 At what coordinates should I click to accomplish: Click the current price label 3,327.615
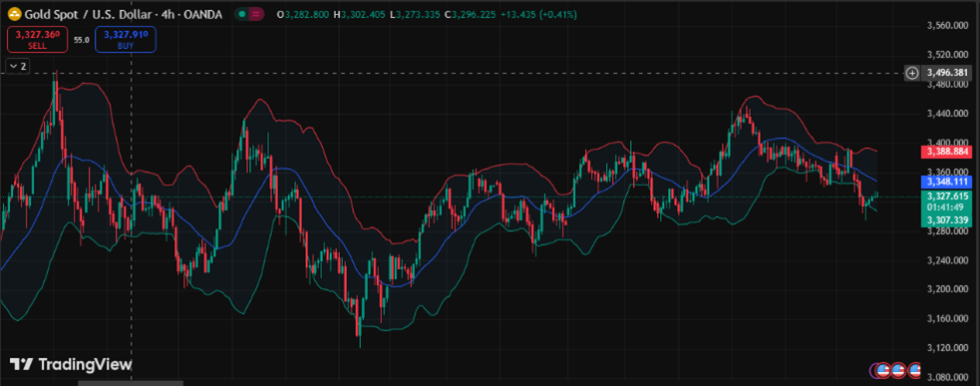point(947,195)
